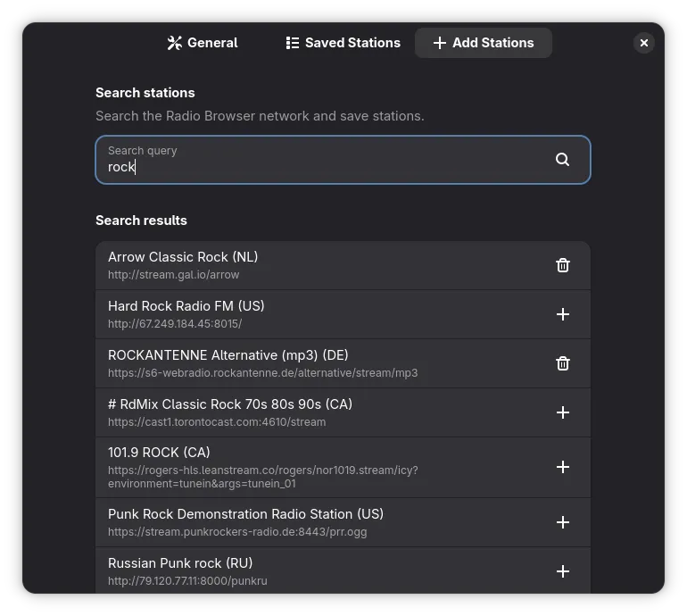The image size is (687, 616).
Task: Add 101.9 ROCK station via plus icon
Action: click(562, 467)
